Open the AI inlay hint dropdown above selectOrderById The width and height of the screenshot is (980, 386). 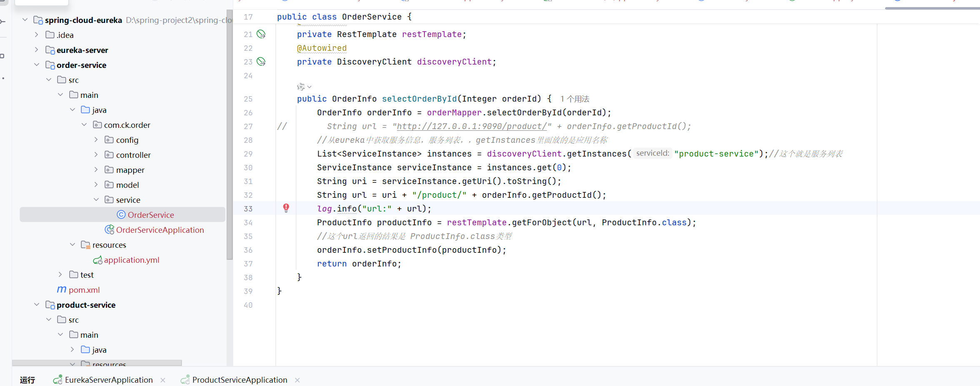point(304,87)
